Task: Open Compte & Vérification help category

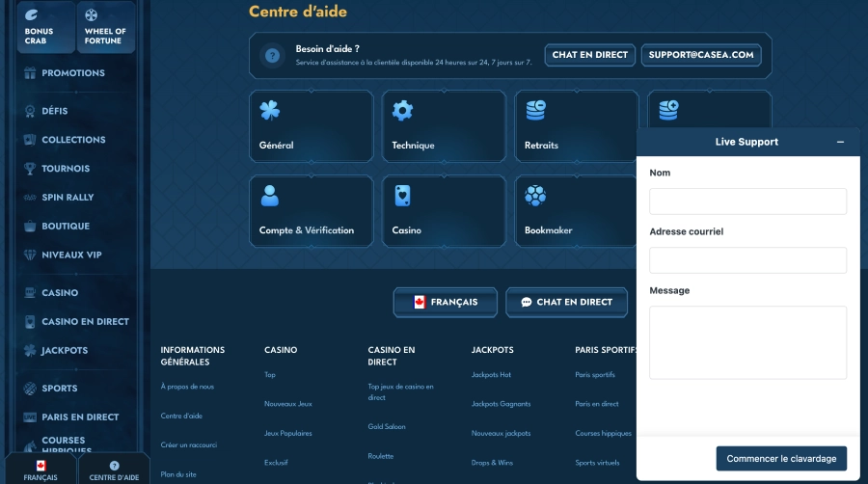Action: pyautogui.click(x=312, y=211)
